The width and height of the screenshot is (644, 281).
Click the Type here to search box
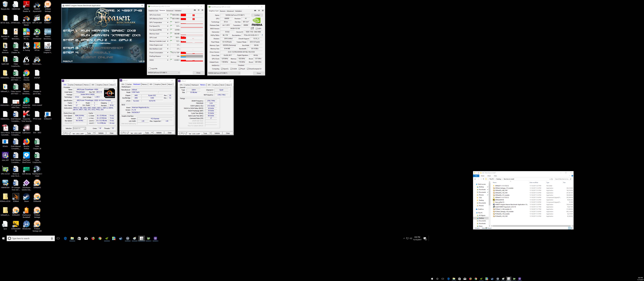pyautogui.click(x=31, y=238)
